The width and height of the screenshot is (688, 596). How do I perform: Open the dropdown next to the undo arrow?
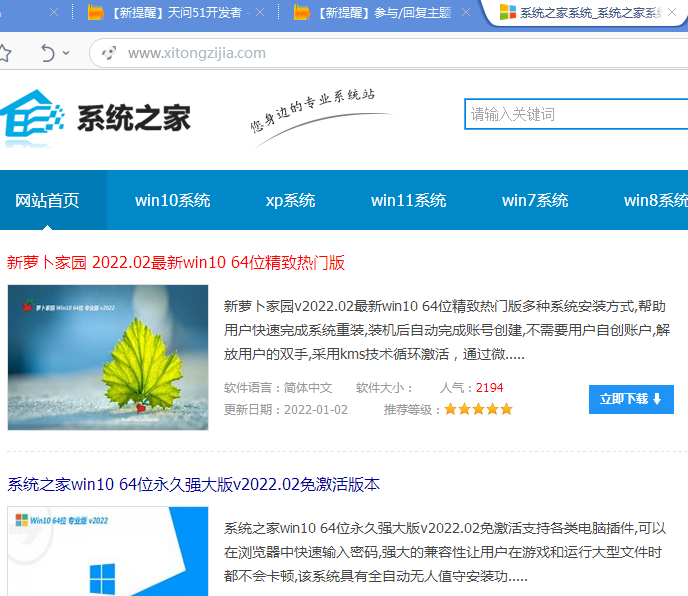point(66,53)
